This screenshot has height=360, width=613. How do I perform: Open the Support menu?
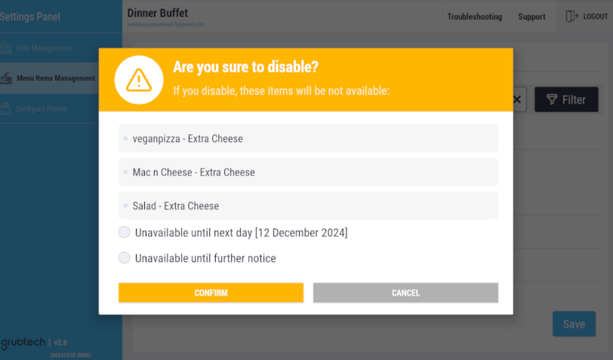pyautogui.click(x=532, y=16)
